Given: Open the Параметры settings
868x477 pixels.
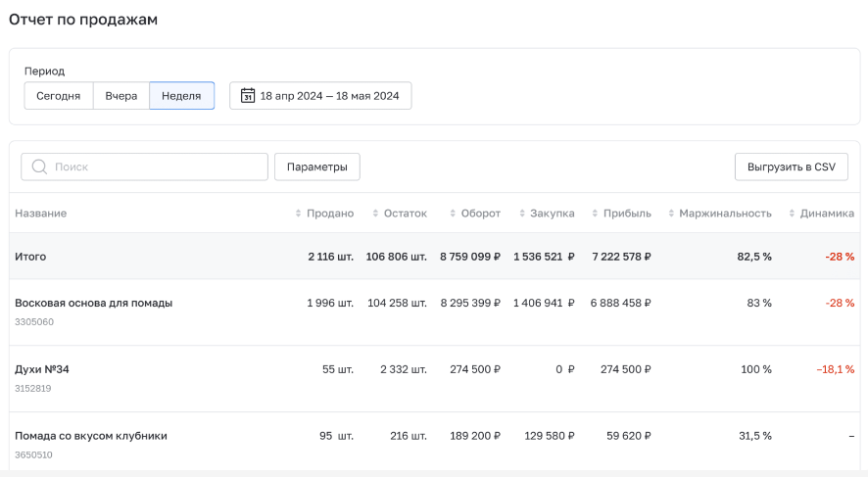Looking at the screenshot, I should (x=316, y=167).
